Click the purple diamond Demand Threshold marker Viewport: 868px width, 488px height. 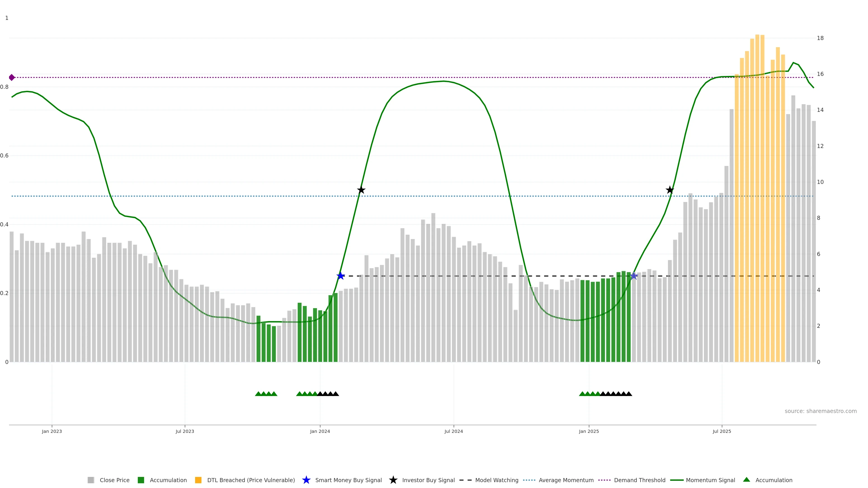(12, 77)
